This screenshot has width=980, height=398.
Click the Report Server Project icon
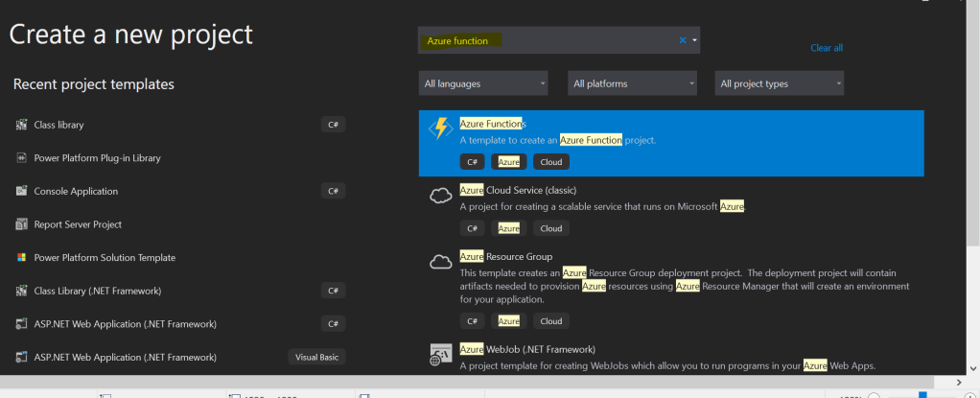click(21, 224)
